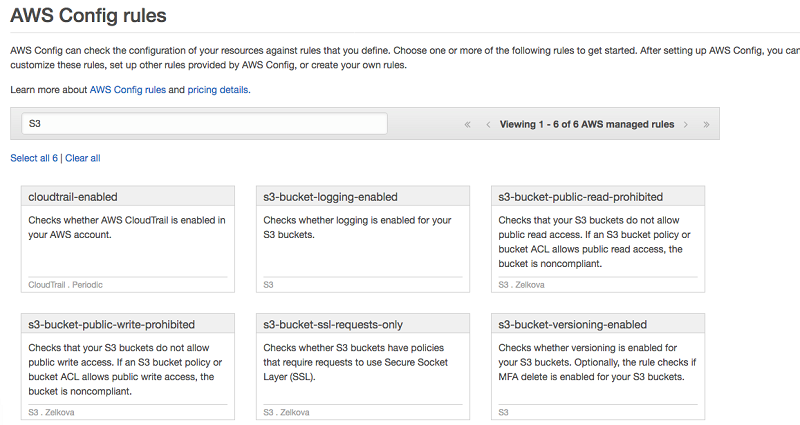
Task: Go to first page of rules
Action: [467, 125]
